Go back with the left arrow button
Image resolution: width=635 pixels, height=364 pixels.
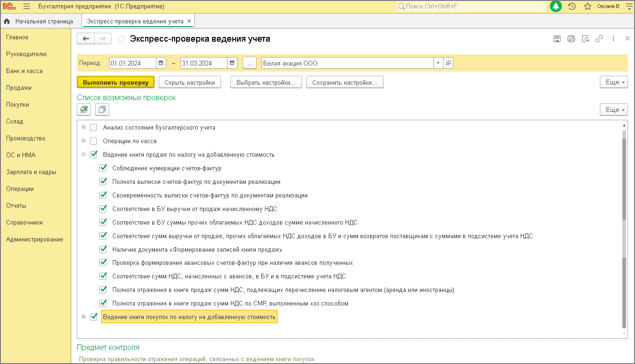(86, 39)
